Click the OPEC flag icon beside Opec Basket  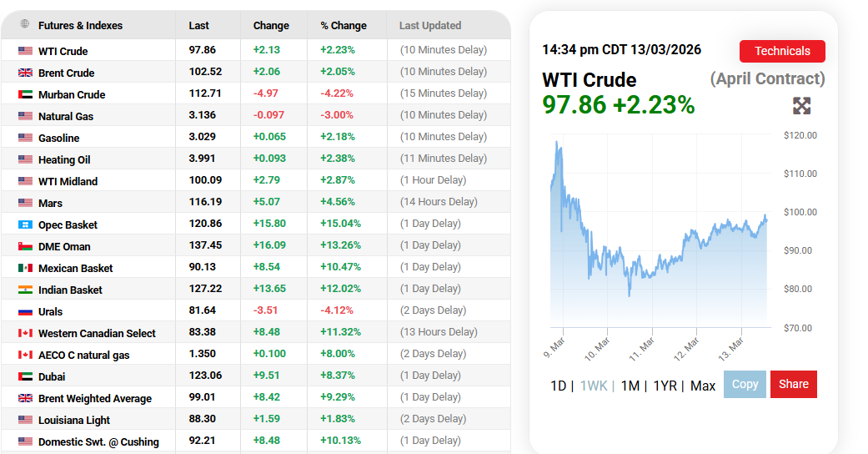tap(25, 224)
